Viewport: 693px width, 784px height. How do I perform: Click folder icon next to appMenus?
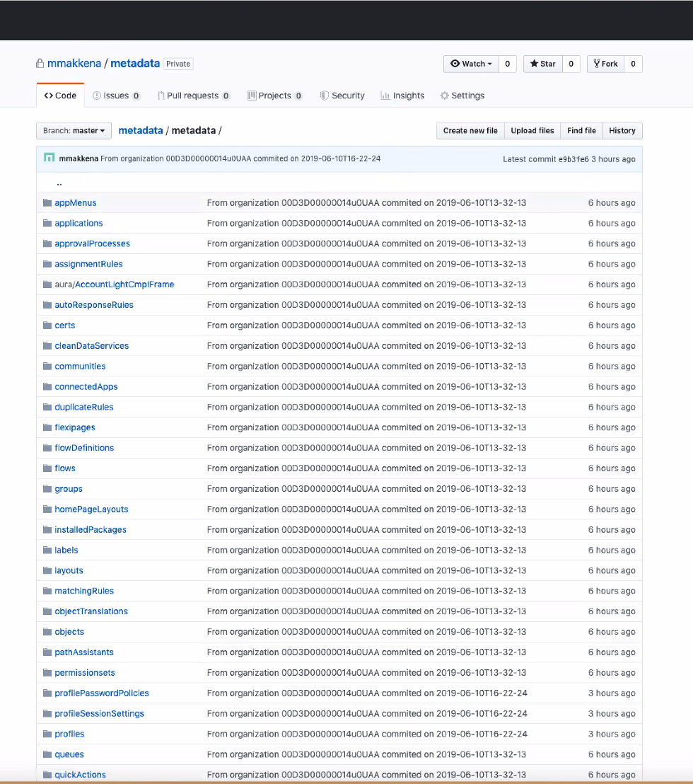(x=47, y=202)
